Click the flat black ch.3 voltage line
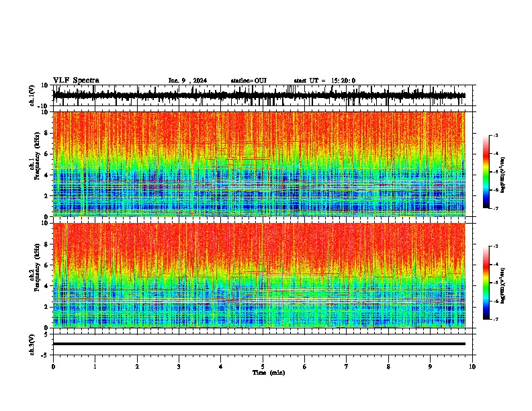This screenshot has height=411, width=532. [259, 344]
